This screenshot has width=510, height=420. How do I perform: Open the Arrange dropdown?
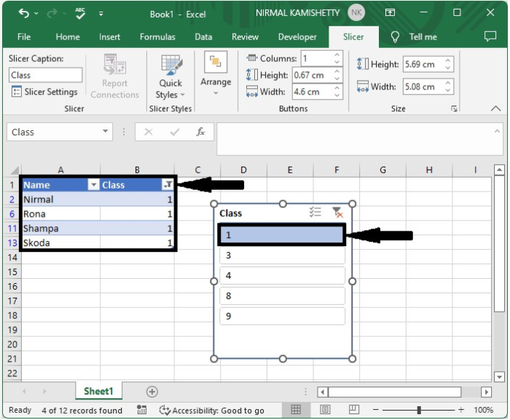coord(216,73)
